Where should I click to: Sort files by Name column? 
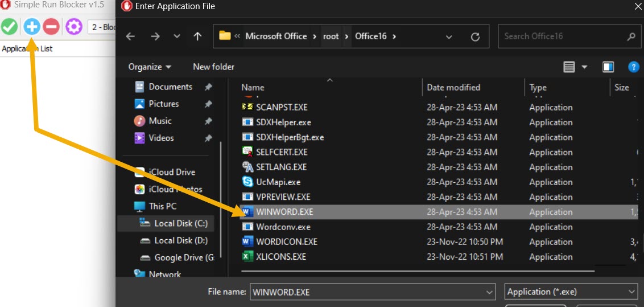[253, 88]
